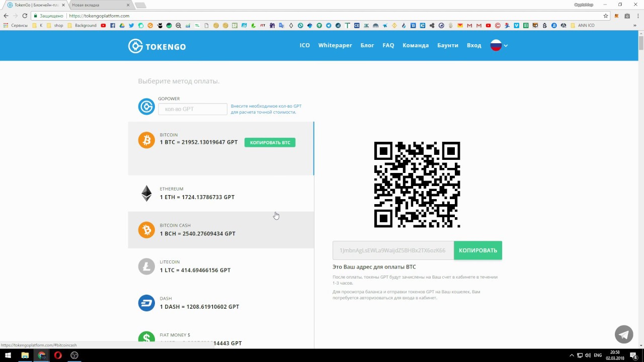
Task: Close the Новая вкладка tab
Action: coord(128,5)
